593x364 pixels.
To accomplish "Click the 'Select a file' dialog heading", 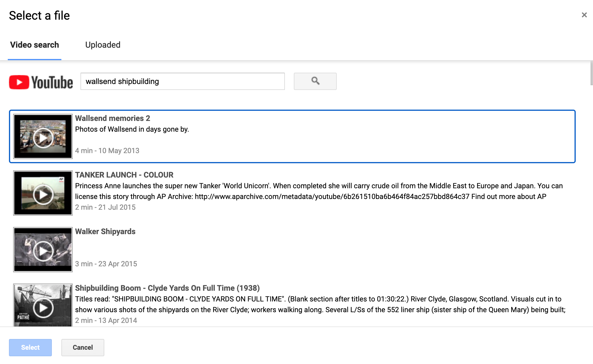I will pos(39,15).
